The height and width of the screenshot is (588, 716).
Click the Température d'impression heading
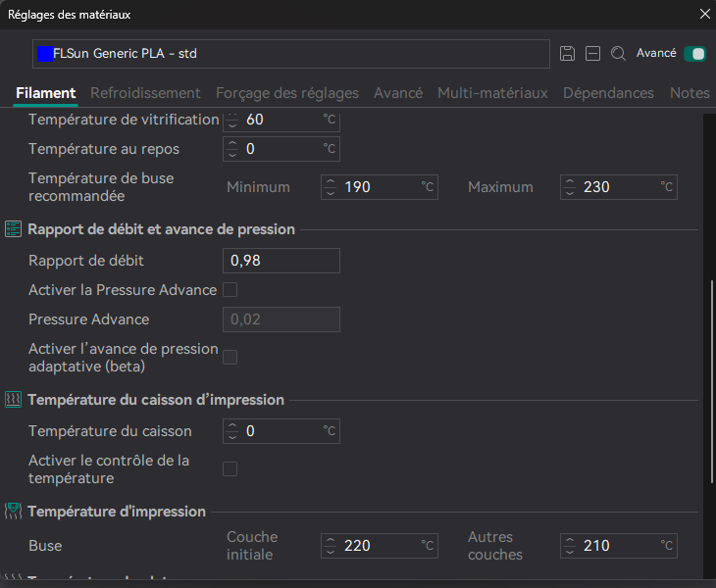pyautogui.click(x=117, y=512)
